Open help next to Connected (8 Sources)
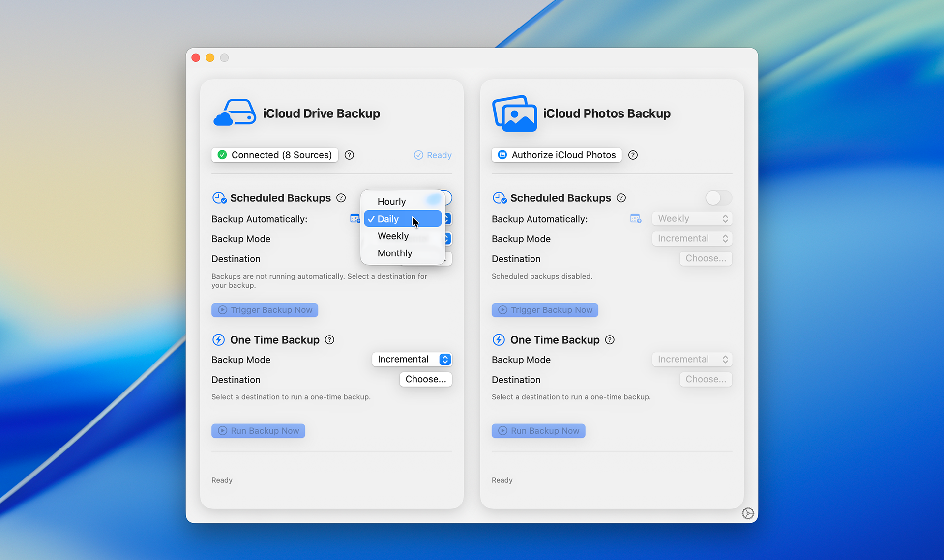 point(349,155)
